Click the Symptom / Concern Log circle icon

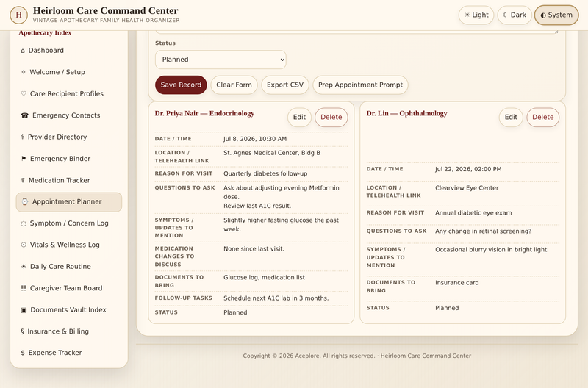tap(24, 223)
